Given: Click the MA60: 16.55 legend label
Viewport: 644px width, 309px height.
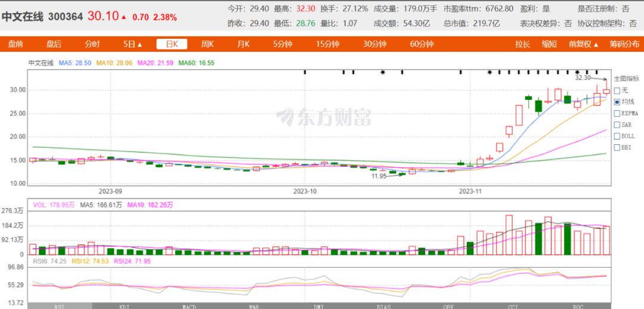Looking at the screenshot, I should 196,63.
